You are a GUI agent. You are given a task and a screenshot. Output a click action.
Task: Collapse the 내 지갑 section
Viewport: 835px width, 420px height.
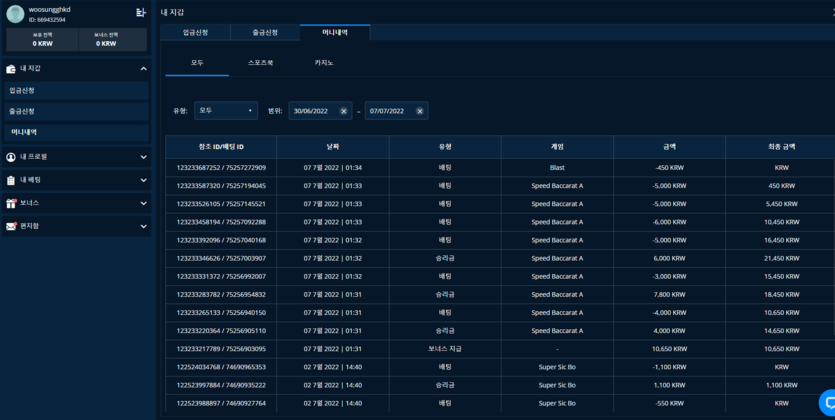coord(143,69)
